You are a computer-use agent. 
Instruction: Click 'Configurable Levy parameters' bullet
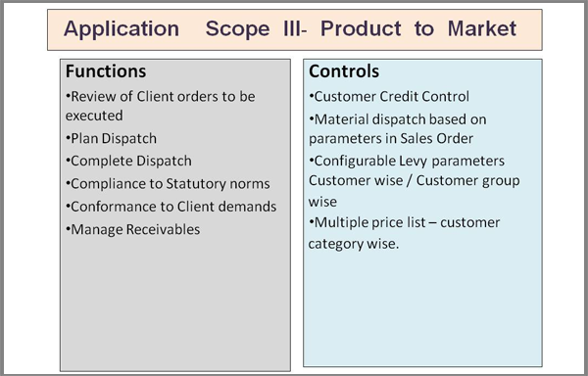coord(407,161)
